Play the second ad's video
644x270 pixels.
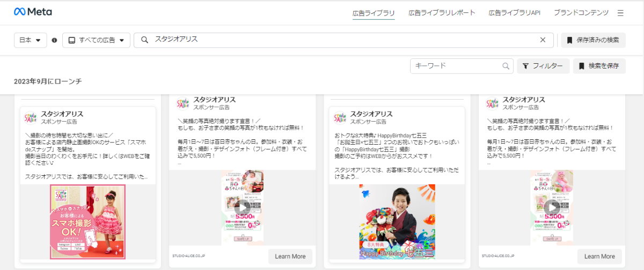tap(243, 207)
